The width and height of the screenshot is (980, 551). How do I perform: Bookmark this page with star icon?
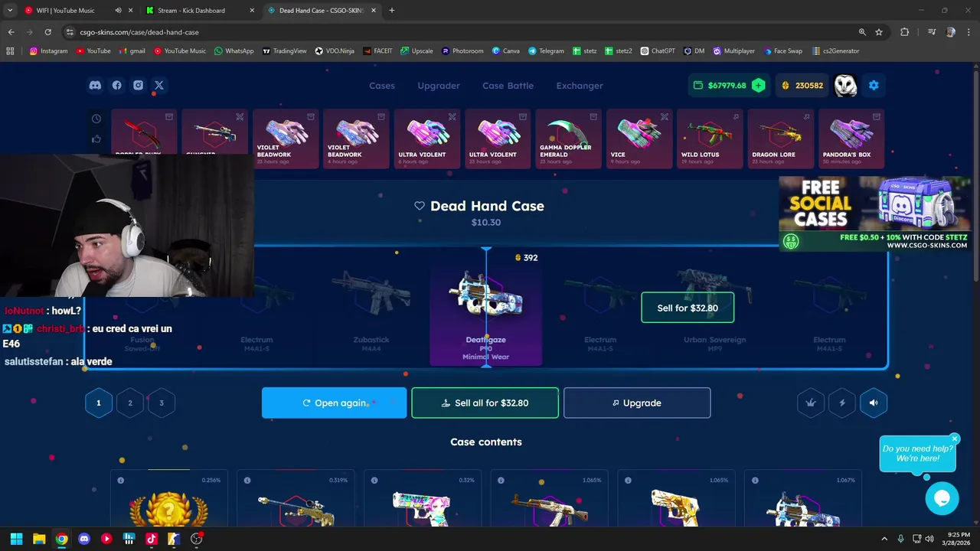[879, 32]
